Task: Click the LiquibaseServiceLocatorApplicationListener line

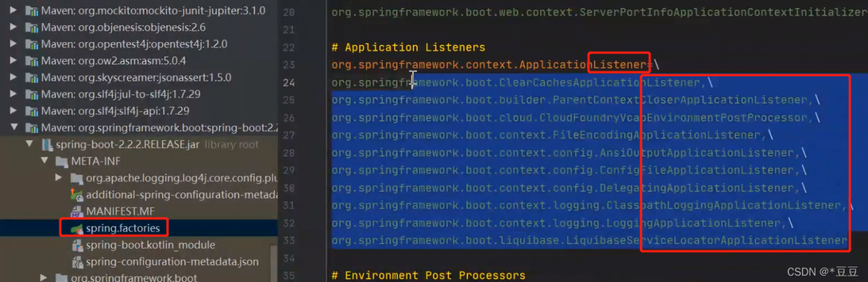Action: (589, 241)
